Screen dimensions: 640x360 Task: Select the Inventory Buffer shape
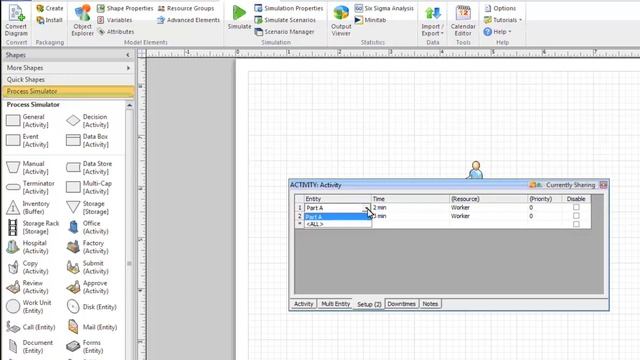(28, 207)
